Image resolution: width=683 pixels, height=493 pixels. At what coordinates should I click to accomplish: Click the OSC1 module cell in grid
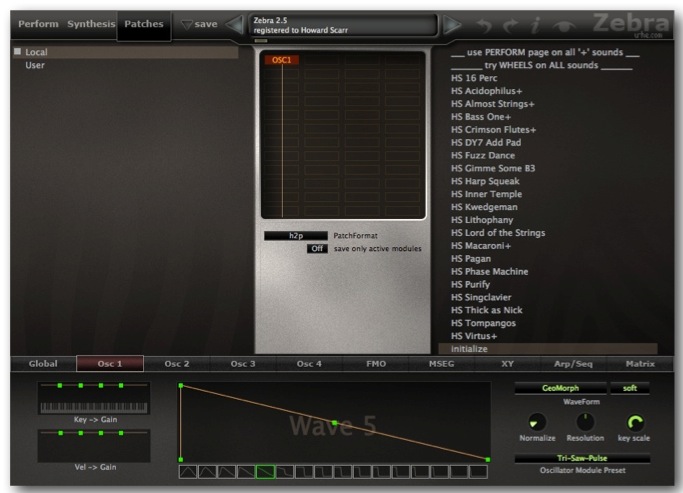tap(281, 60)
